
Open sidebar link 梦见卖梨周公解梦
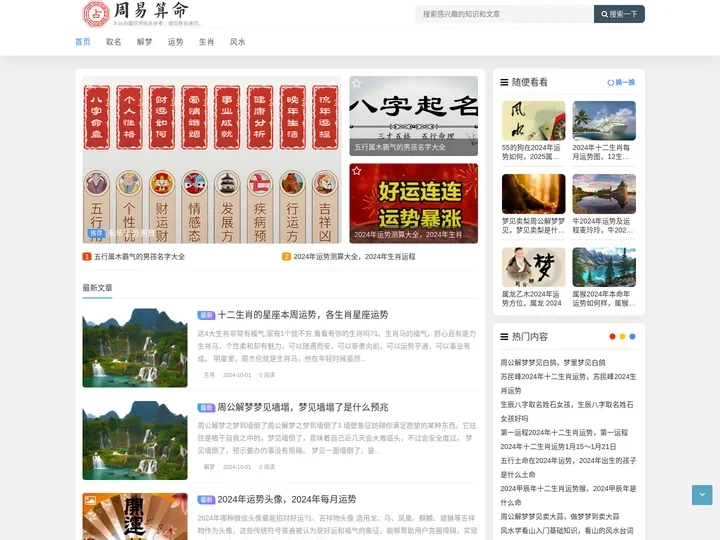(533, 225)
